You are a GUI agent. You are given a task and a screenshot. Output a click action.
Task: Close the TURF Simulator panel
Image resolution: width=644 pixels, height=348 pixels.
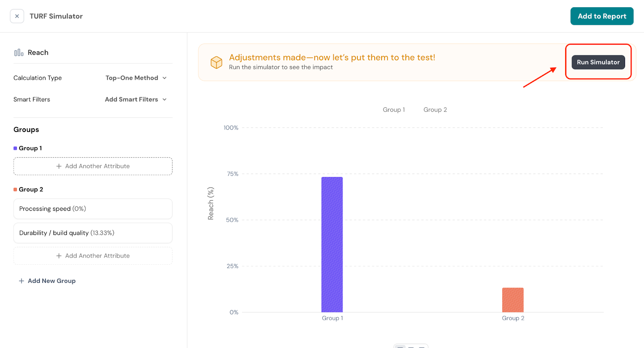coord(17,16)
